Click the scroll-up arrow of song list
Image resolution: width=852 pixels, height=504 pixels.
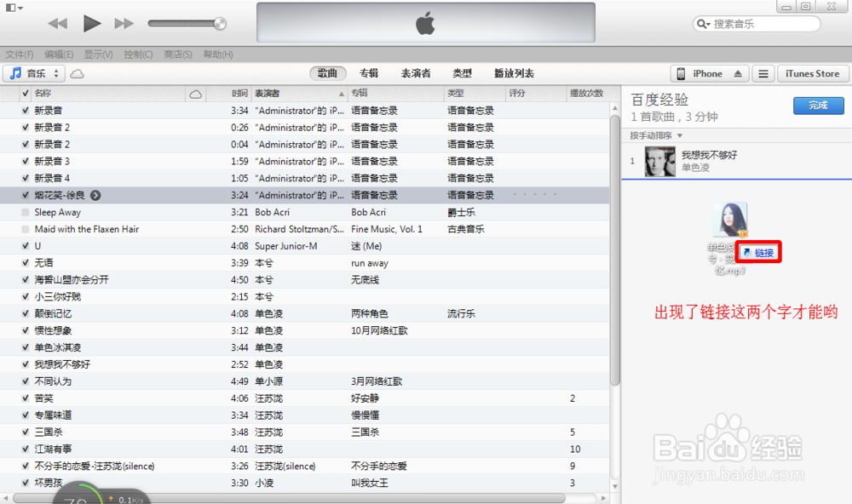pyautogui.click(x=614, y=109)
